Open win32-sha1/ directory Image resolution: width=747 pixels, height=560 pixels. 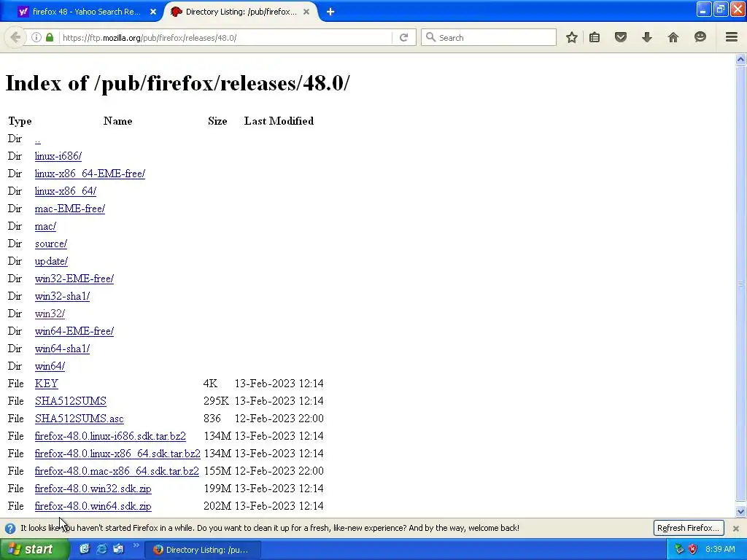click(63, 296)
